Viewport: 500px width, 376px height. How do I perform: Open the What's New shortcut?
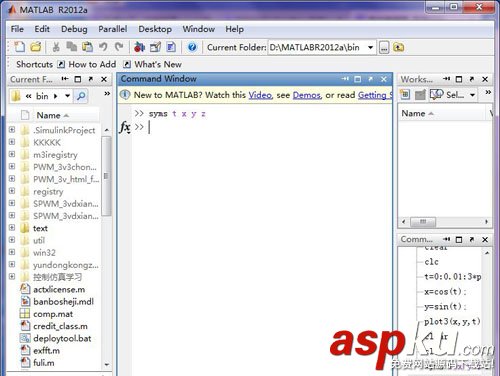coord(153,64)
